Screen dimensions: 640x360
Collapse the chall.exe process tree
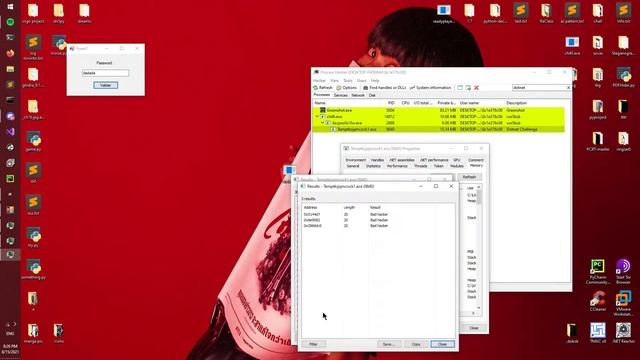point(317,117)
